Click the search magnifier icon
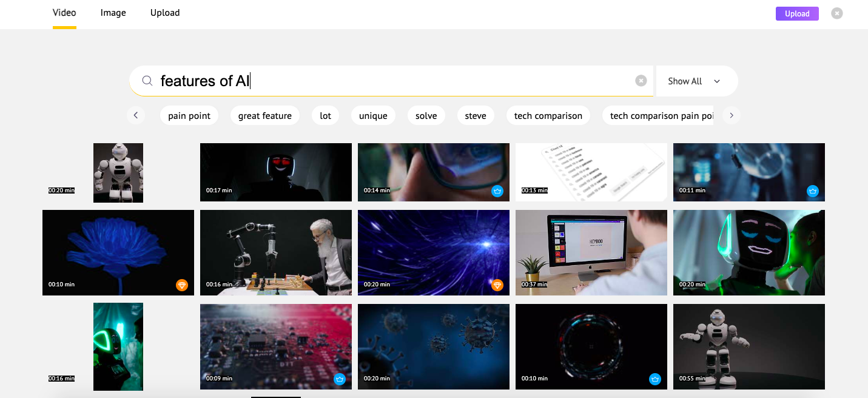The image size is (868, 398). 147,81
